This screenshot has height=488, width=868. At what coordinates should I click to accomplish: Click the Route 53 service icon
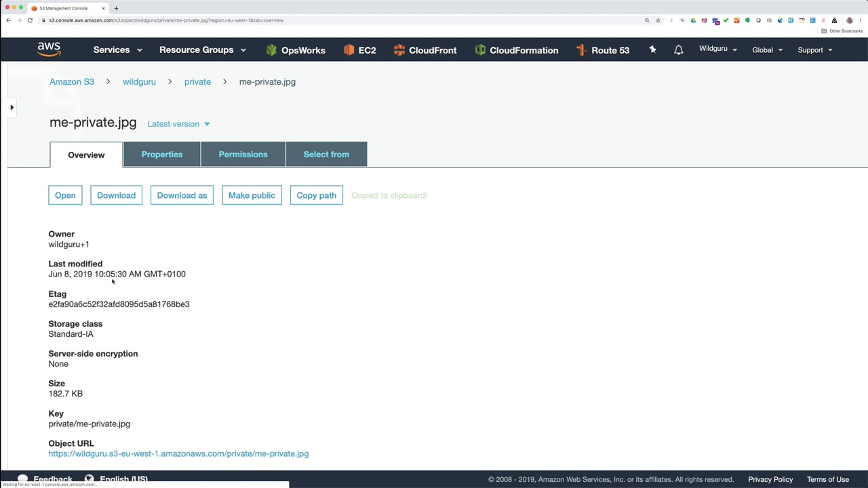(x=580, y=50)
